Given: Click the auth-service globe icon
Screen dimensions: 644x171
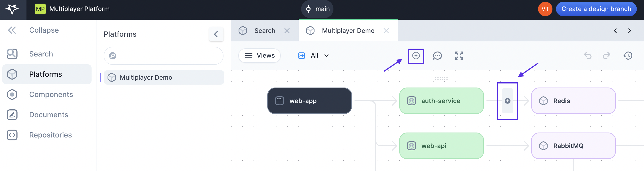Looking at the screenshot, I should tap(412, 101).
